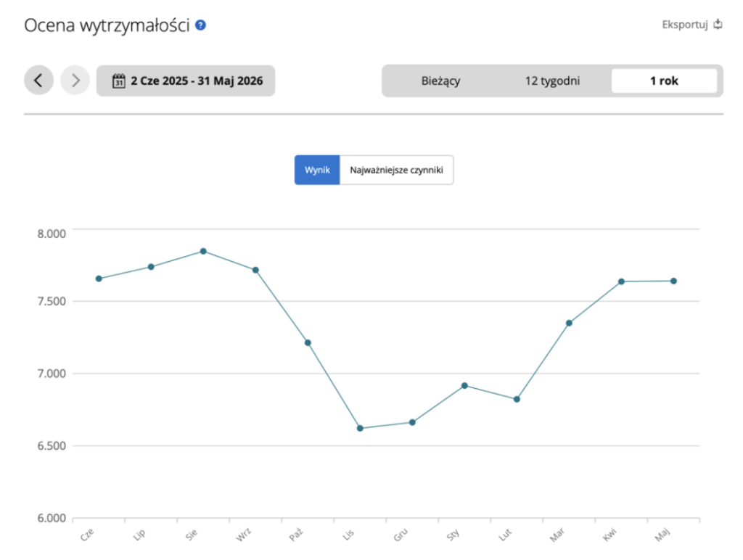This screenshot has width=743, height=560.
Task: Click the Sie peak data point
Action: [203, 251]
